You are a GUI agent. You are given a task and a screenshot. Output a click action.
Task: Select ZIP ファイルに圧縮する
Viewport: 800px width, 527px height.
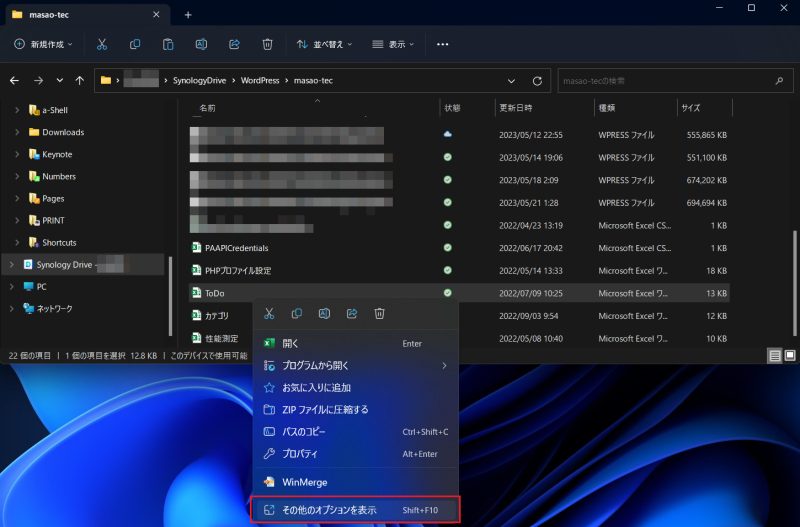[x=356, y=410]
